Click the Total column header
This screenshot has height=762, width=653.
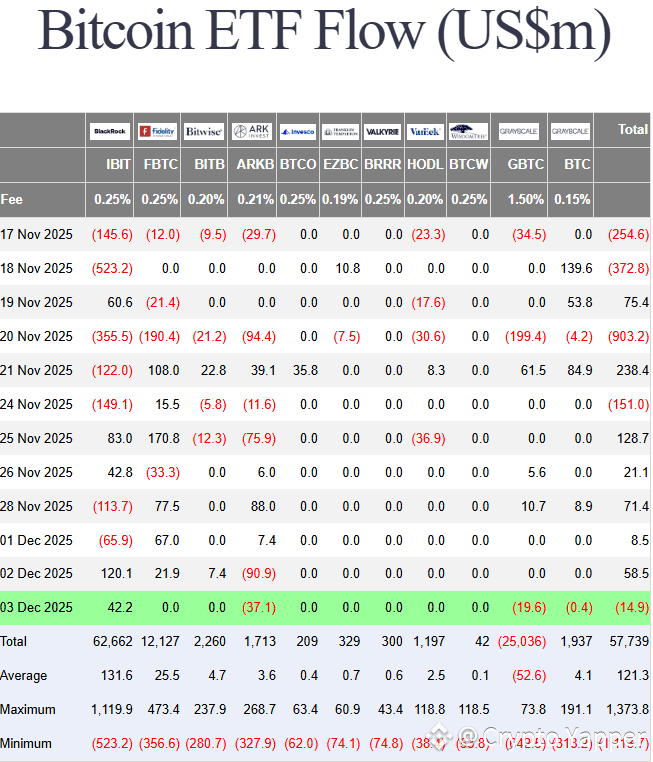coord(633,129)
